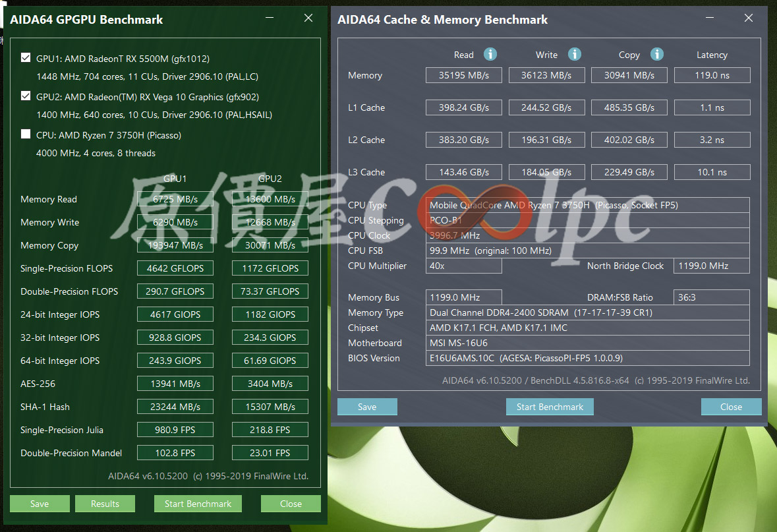Viewport: 777px width, 532px height.
Task: Click GPU1 24-bit Integer IOPS 4617 GIOPS
Action: [175, 314]
